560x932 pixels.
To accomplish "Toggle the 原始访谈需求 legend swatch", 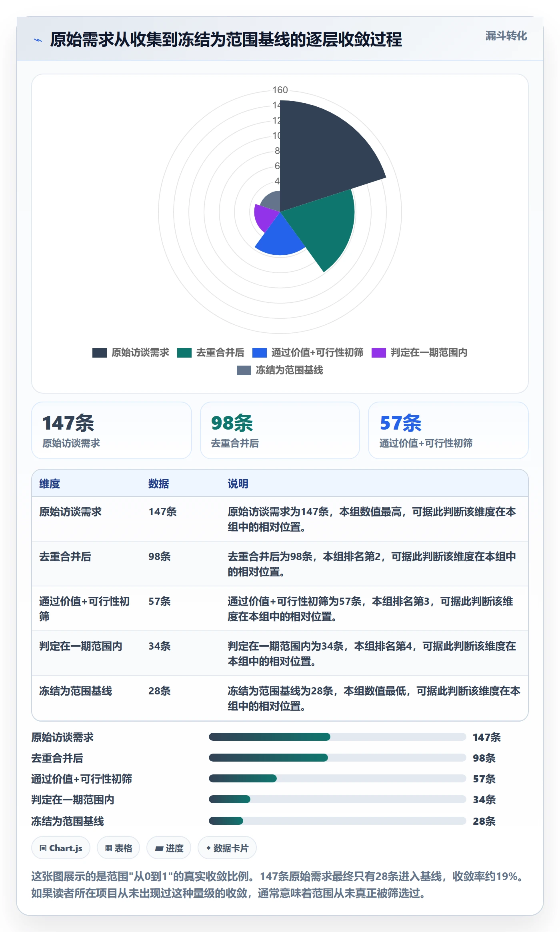I will coord(99,352).
